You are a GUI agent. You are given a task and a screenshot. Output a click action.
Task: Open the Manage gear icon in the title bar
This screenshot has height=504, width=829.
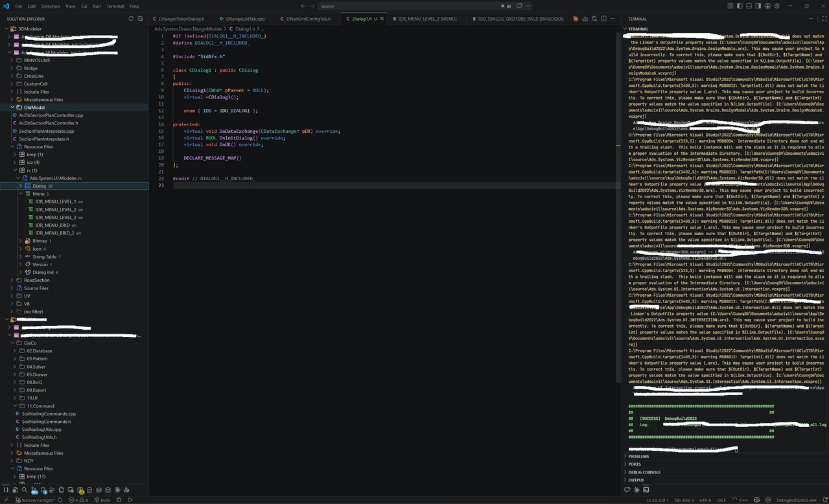777,6
